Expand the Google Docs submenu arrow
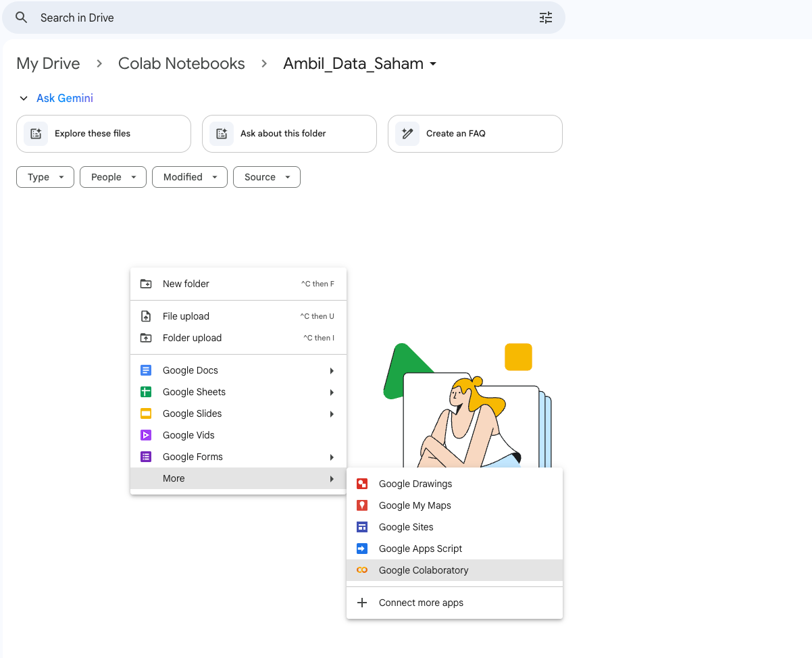This screenshot has width=812, height=658. click(332, 371)
